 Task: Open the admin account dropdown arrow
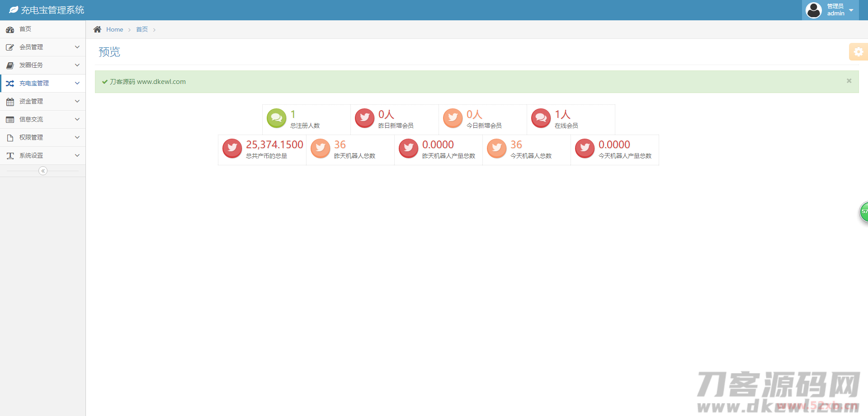[x=851, y=10]
